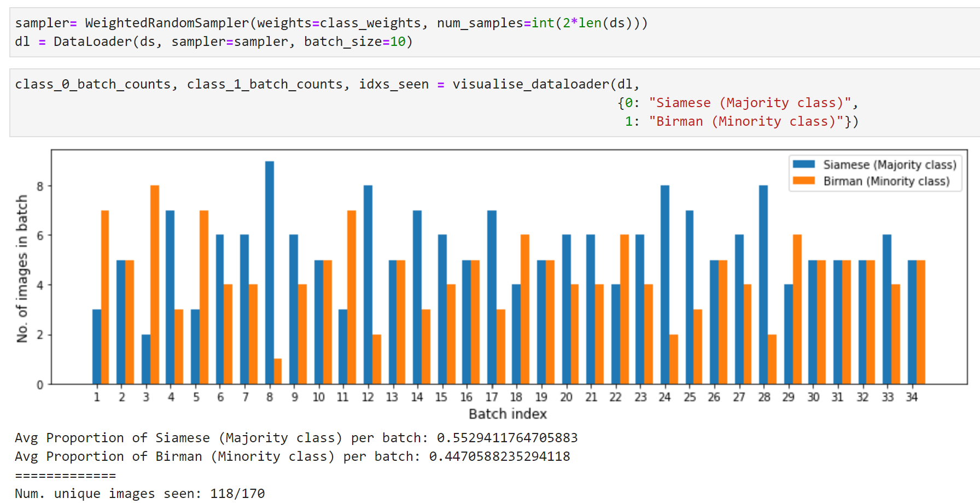980x504 pixels.
Task: Place cursor on "class_0_batch_counts" variable
Action: click(93, 84)
